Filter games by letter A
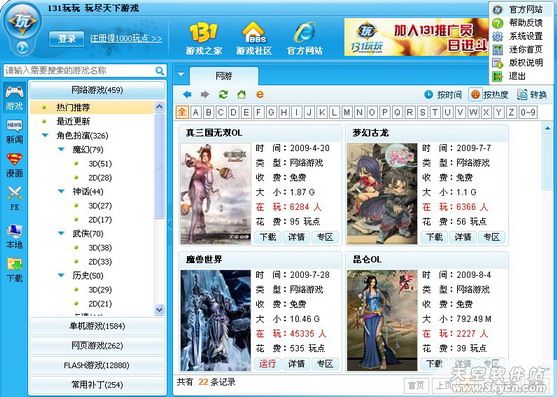Image resolution: width=557 pixels, height=397 pixels. [x=195, y=112]
